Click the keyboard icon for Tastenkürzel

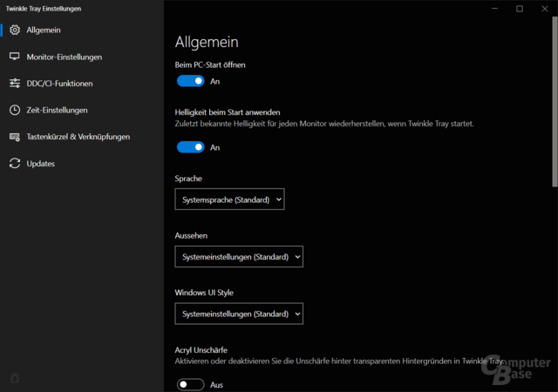pyautogui.click(x=14, y=137)
